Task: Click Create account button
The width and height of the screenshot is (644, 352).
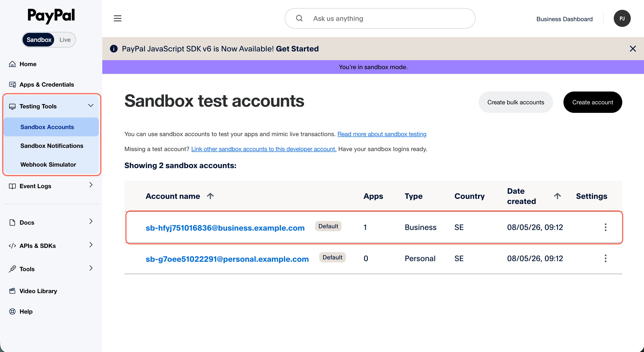Action: pyautogui.click(x=592, y=102)
